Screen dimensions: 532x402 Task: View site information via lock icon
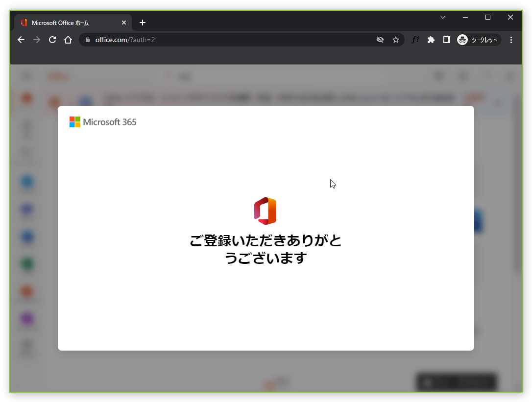click(x=88, y=40)
